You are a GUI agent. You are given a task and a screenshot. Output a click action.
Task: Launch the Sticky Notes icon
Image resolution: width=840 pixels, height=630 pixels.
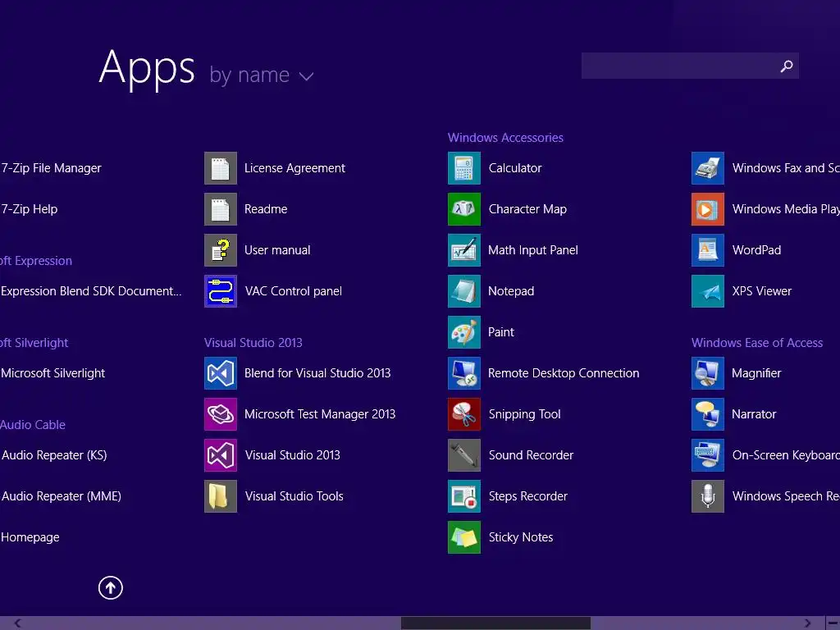pos(464,537)
